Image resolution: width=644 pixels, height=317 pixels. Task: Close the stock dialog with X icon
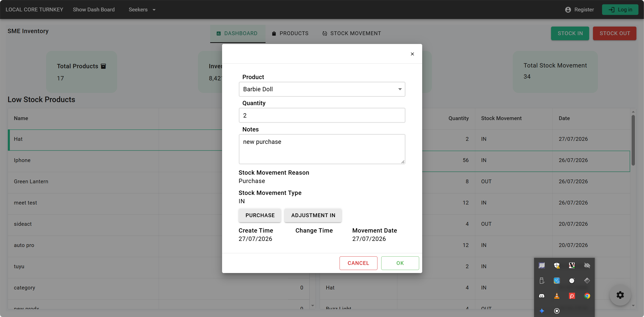[x=412, y=54]
